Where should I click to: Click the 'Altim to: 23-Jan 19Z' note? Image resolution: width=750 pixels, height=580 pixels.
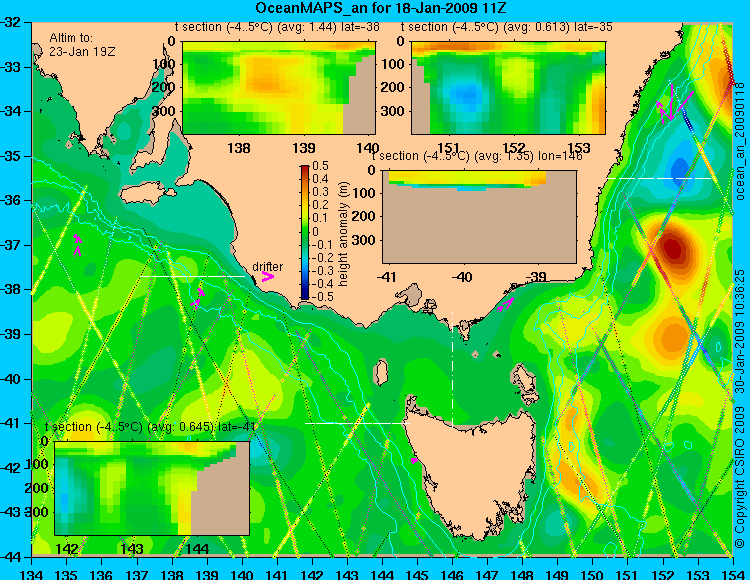82,44
